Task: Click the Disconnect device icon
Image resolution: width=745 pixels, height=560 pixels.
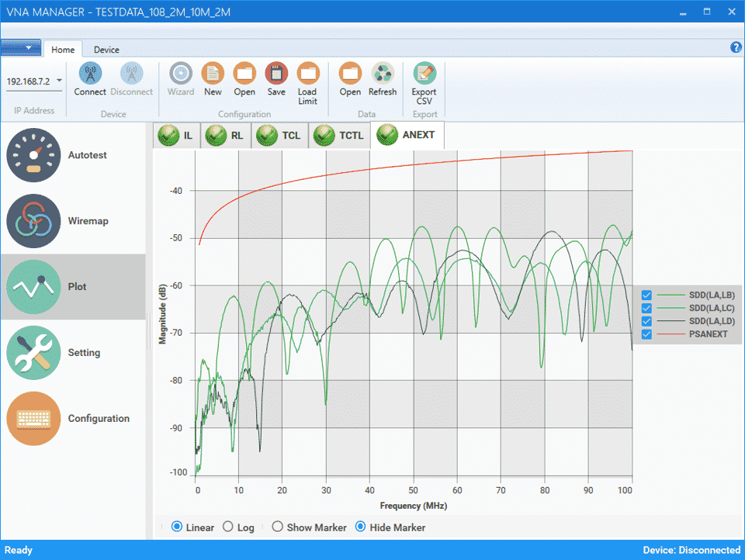Action: 132,74
